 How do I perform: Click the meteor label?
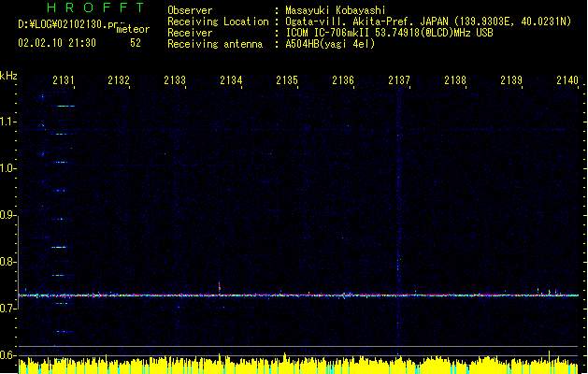pos(133,29)
